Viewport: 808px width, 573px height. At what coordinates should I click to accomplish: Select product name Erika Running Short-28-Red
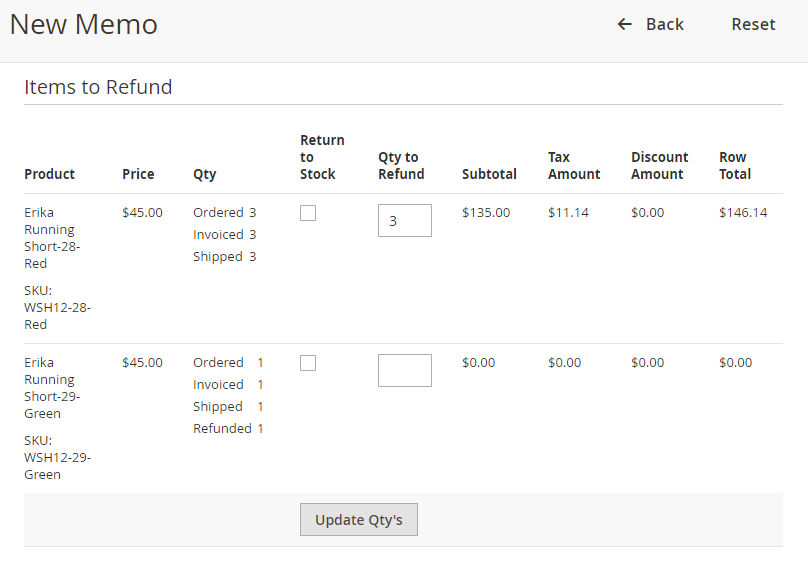(x=51, y=238)
